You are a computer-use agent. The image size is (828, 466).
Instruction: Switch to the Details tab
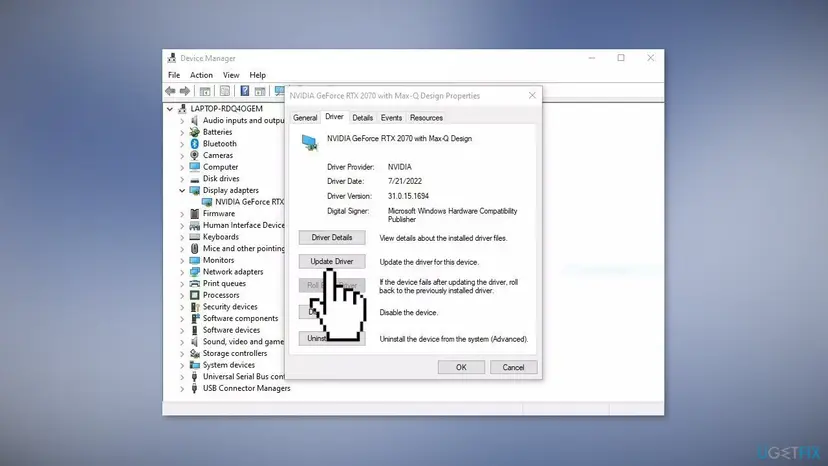pos(362,118)
